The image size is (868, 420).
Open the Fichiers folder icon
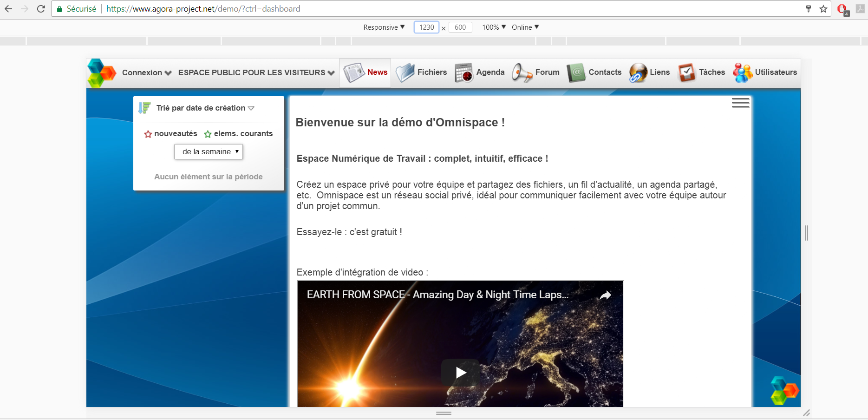pos(405,73)
